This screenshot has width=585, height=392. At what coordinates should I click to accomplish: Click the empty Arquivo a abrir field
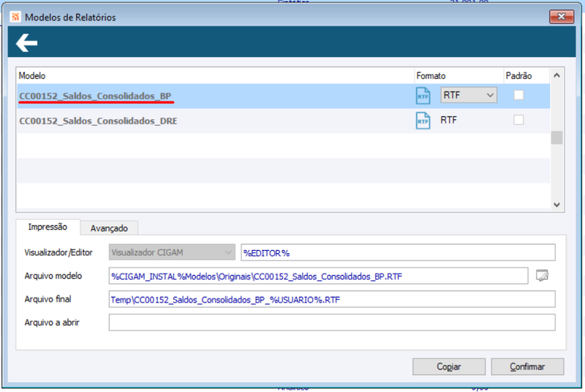click(332, 323)
